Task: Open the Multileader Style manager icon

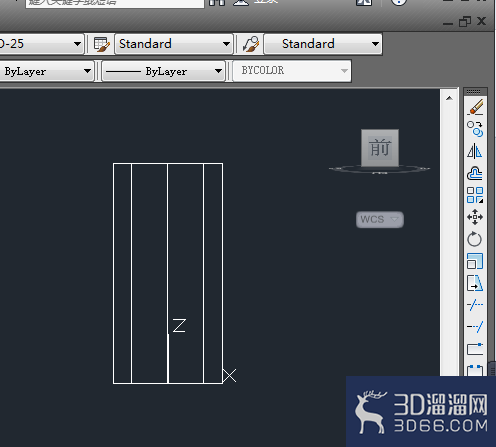Action: 251,44
